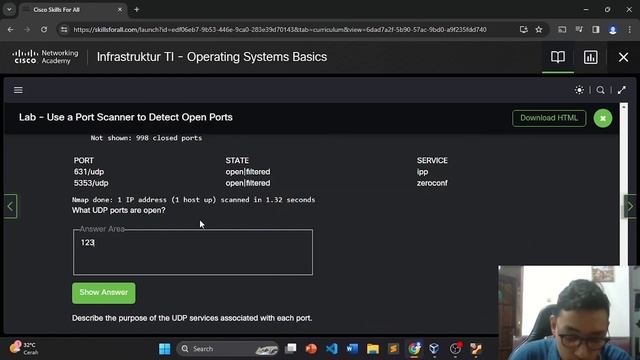The width and height of the screenshot is (640, 360).
Task: Click the ipp service text
Action: coord(422,172)
